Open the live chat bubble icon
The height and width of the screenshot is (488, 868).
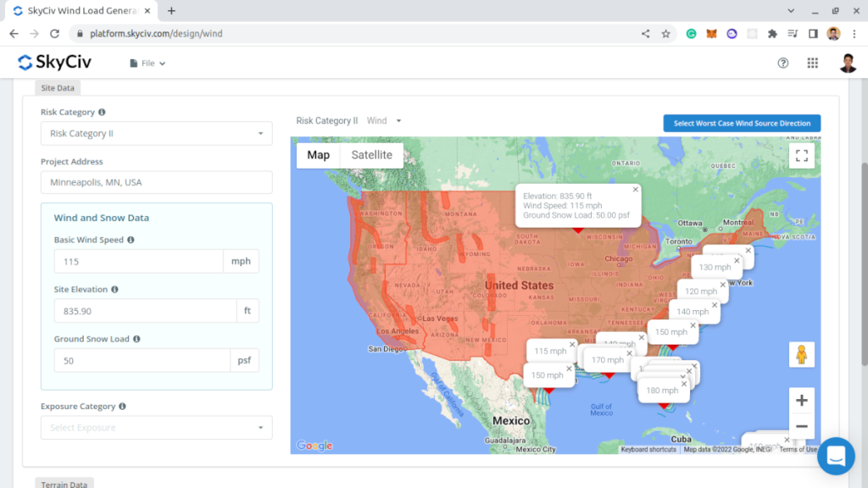pos(836,456)
